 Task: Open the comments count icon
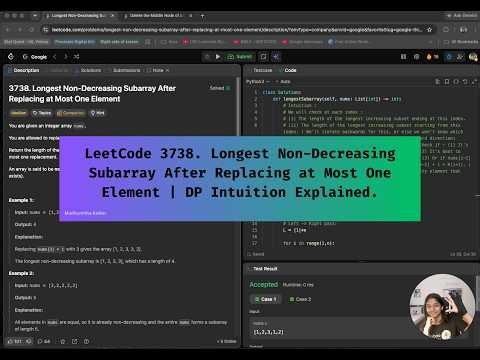coord(44,341)
